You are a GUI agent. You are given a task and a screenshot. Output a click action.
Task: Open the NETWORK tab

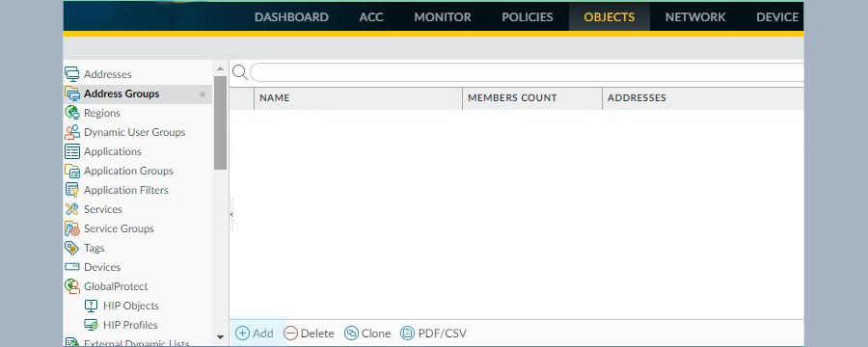point(695,17)
